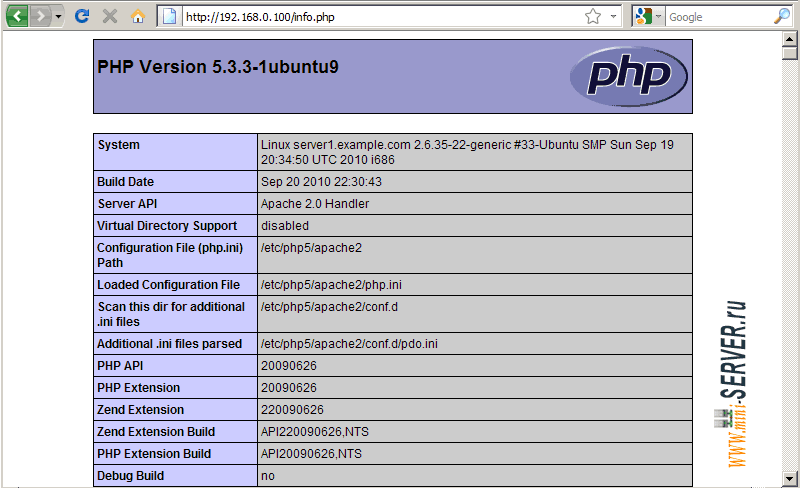The width and height of the screenshot is (800, 488).
Task: Click the value "API20090626,NTS"
Action: pos(311,454)
